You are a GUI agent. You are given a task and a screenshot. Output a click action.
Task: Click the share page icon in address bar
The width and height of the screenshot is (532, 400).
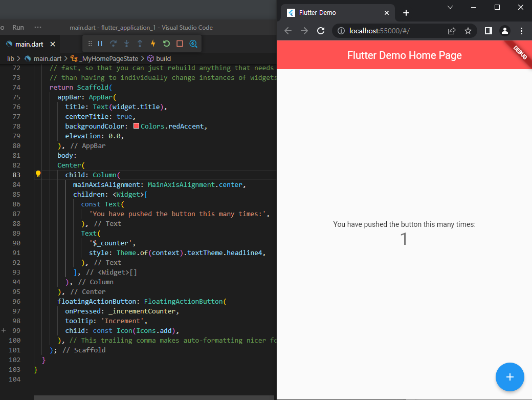click(452, 31)
